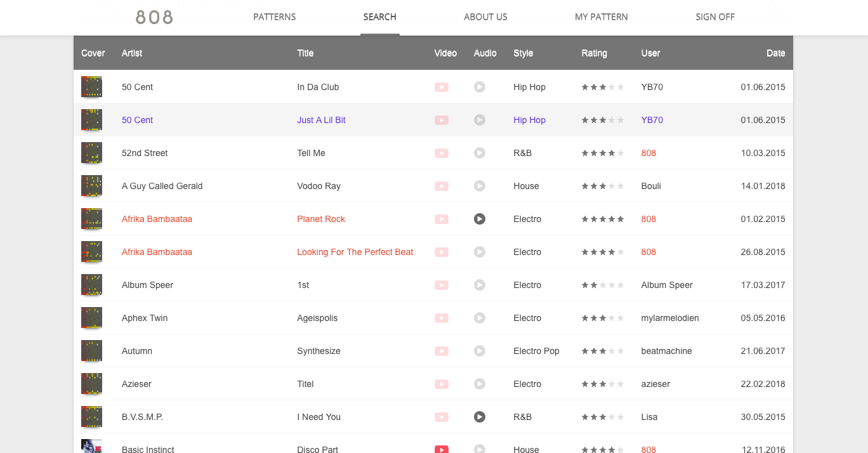Open cover thumbnail for Basic Instinct
The width and height of the screenshot is (868, 453).
tap(91, 447)
